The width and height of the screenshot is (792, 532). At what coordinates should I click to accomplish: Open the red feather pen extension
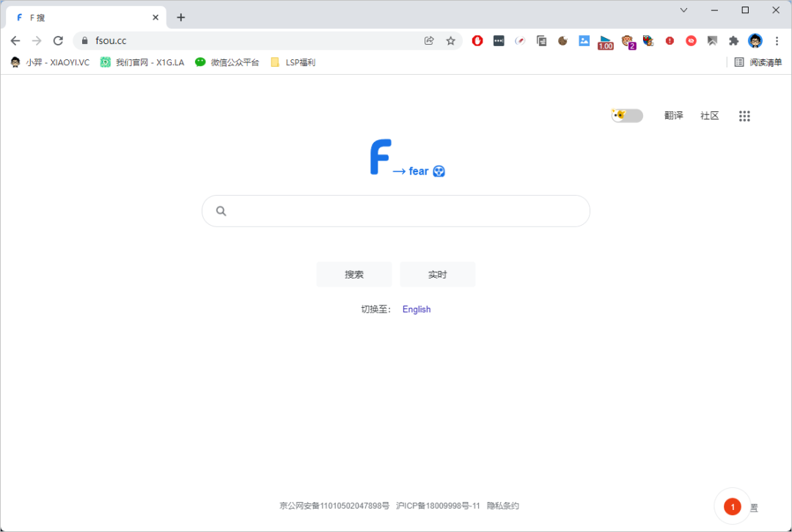(520, 41)
